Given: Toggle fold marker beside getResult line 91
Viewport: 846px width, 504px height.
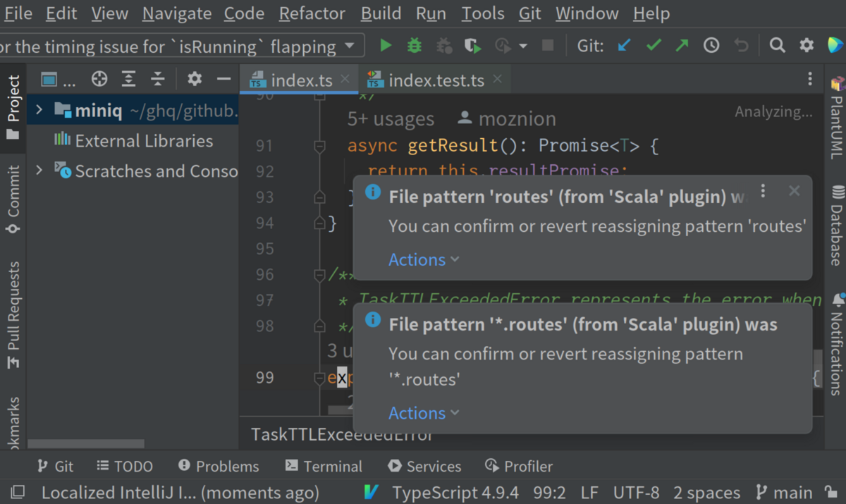Looking at the screenshot, I should pyautogui.click(x=319, y=146).
